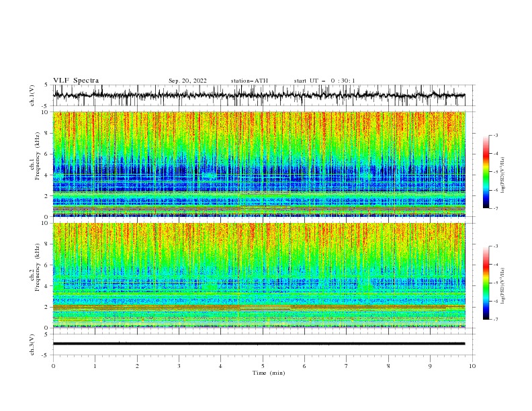Image resolution: width=532 pixels, height=411 pixels.
Task: Click the time axis tick label "0"
Action: click(53, 366)
